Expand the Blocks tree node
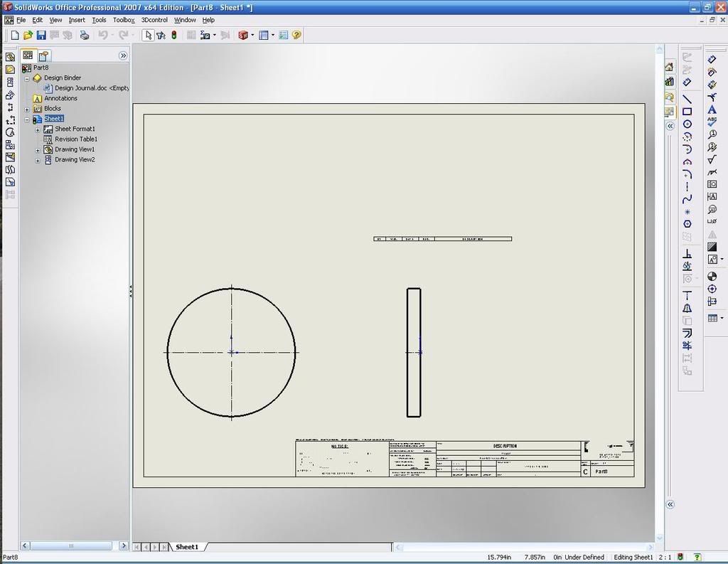This screenshot has height=564, width=728. [27, 109]
